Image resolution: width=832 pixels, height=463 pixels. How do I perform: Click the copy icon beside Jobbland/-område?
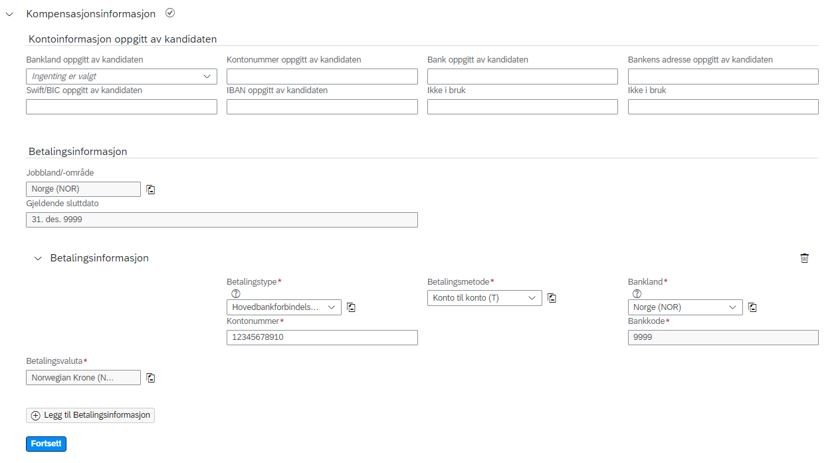pyautogui.click(x=151, y=189)
